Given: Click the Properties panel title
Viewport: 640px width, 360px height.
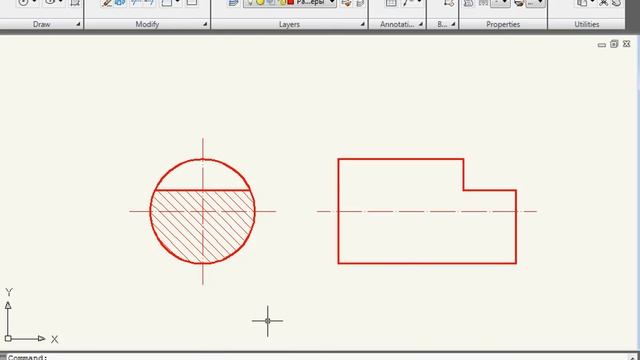Looking at the screenshot, I should click(503, 24).
